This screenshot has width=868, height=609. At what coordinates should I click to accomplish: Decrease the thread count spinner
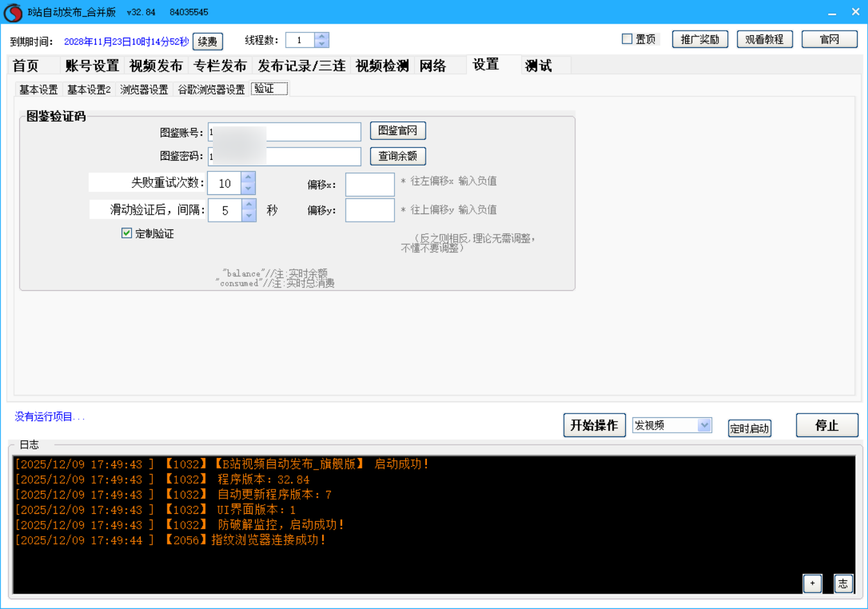pos(322,43)
